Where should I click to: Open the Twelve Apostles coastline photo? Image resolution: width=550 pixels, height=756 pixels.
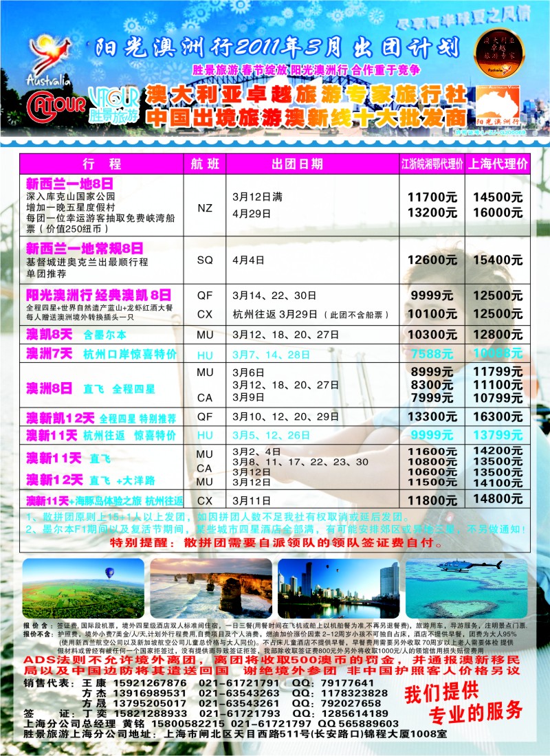tap(211, 588)
